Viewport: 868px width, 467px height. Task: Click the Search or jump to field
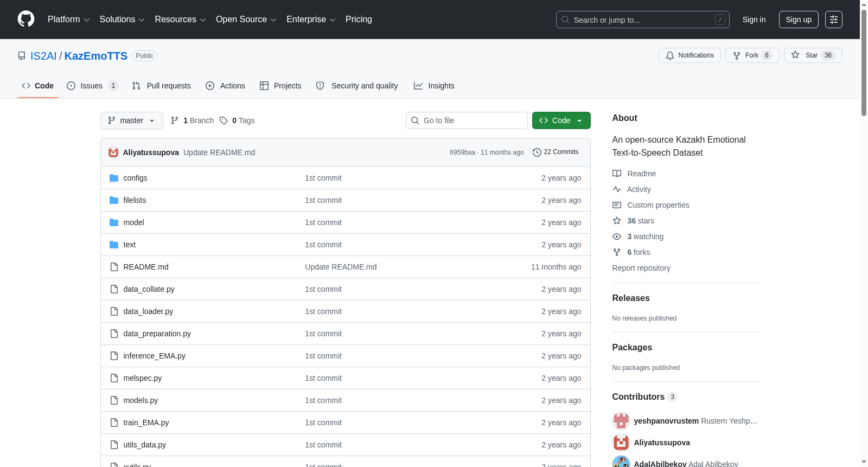tap(643, 20)
